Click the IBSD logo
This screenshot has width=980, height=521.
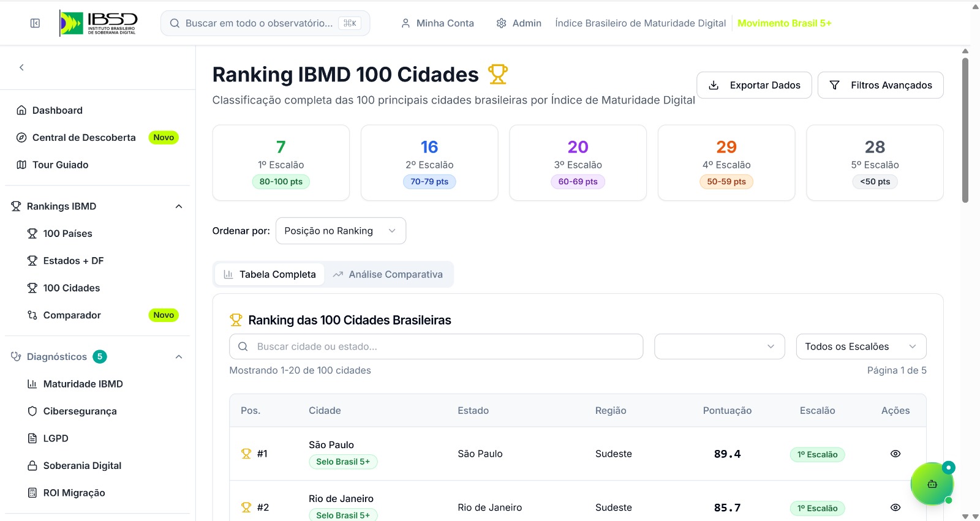click(99, 23)
